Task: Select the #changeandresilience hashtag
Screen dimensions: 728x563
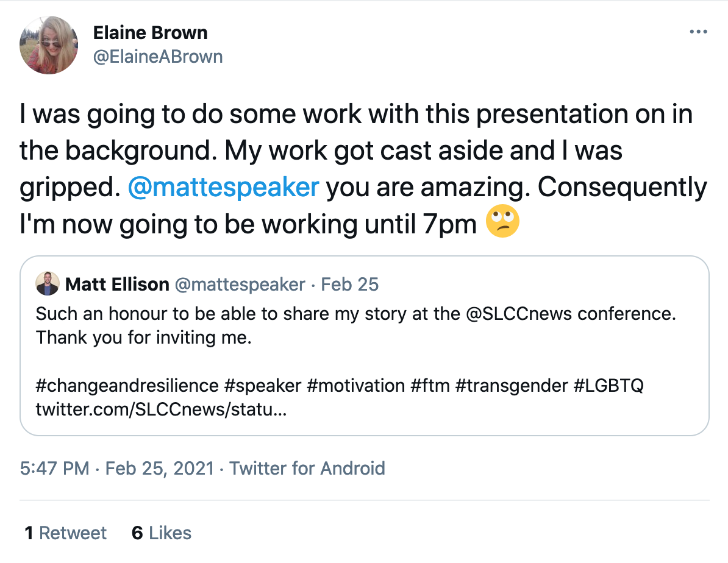Action: coord(127,386)
